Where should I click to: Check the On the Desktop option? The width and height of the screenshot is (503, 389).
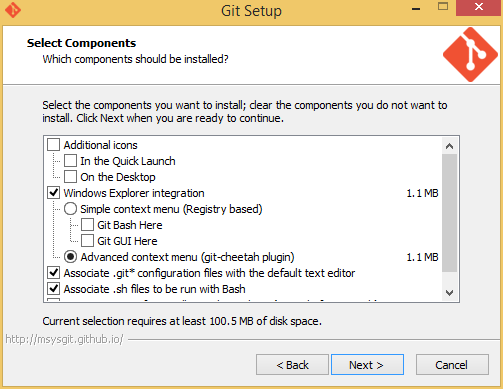pos(70,177)
